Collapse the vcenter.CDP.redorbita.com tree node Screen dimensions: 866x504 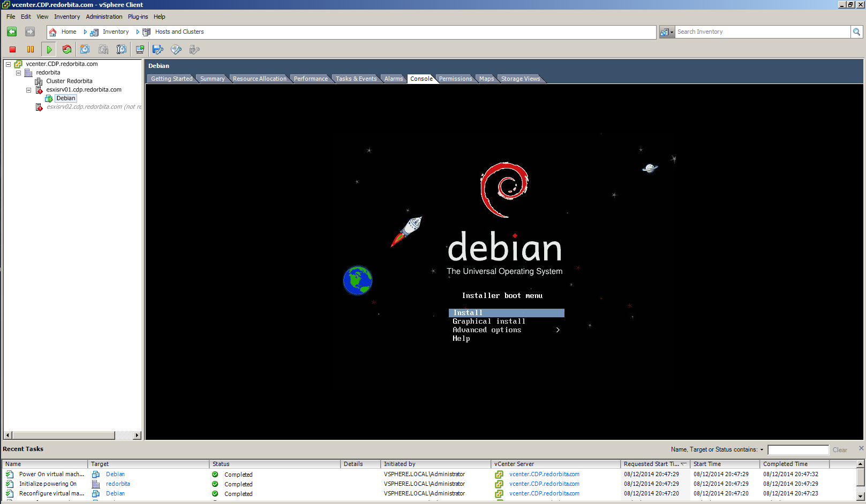(x=8, y=64)
